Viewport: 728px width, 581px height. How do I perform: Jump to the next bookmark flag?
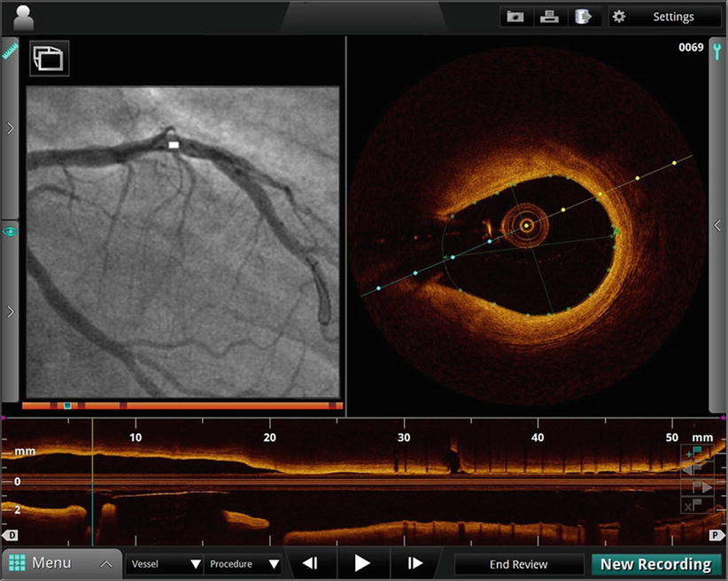(x=697, y=488)
